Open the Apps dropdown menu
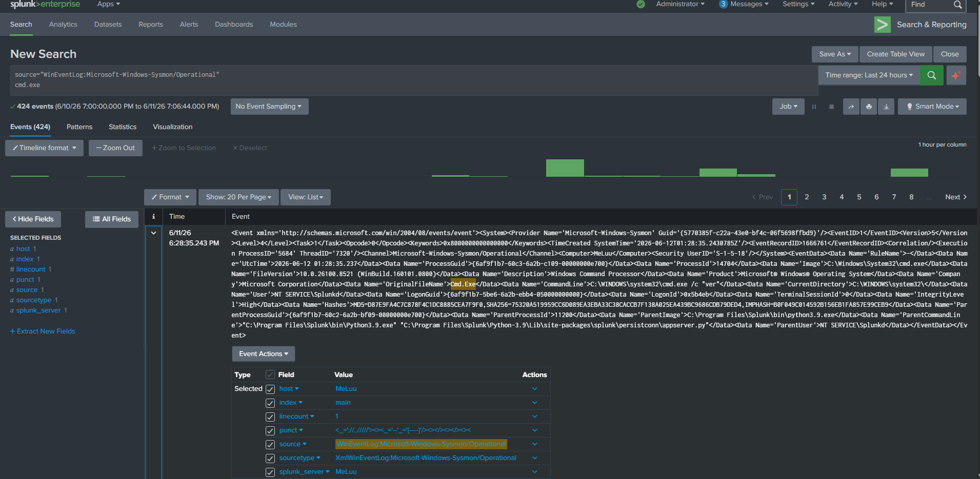 coord(109,4)
